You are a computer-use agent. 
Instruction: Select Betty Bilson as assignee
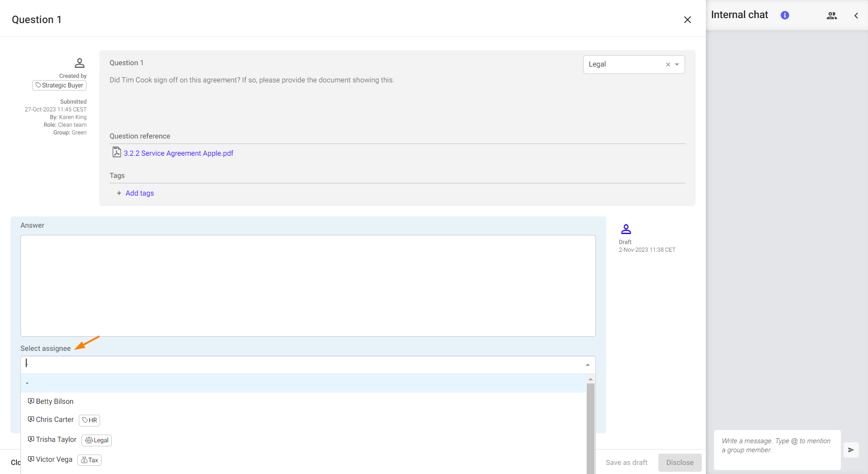pyautogui.click(x=54, y=402)
